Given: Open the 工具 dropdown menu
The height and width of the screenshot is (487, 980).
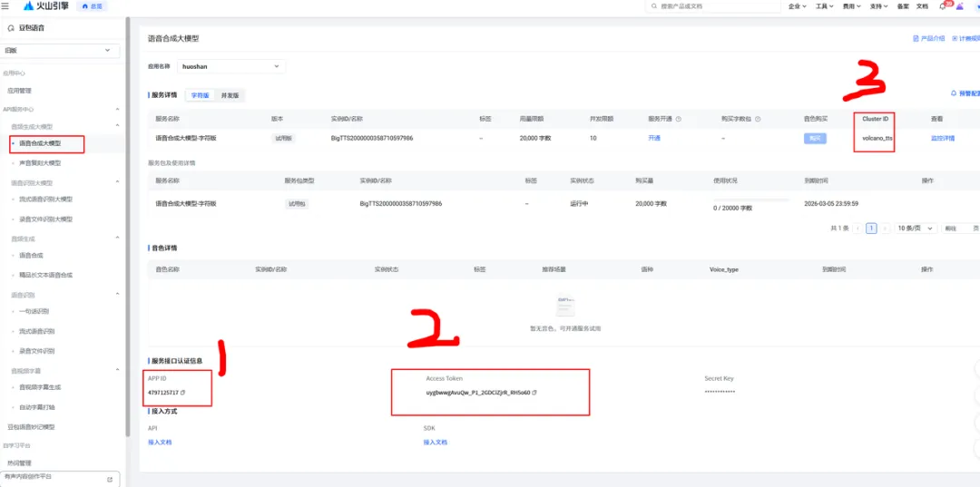Looking at the screenshot, I should click(x=824, y=6).
